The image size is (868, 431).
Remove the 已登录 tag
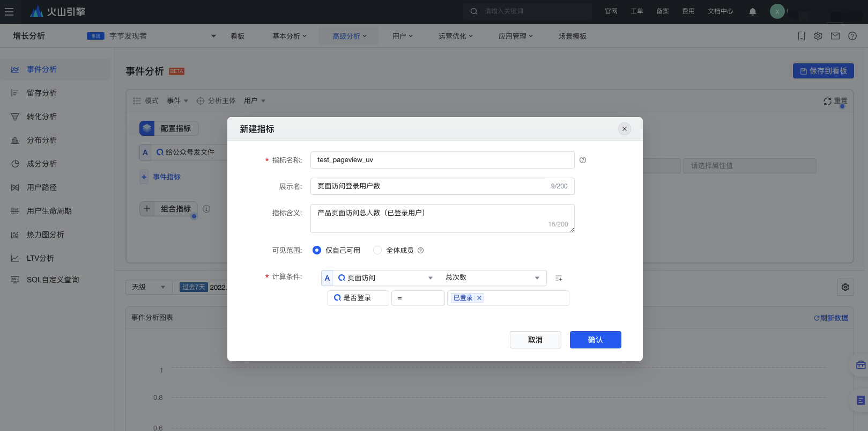(x=479, y=298)
